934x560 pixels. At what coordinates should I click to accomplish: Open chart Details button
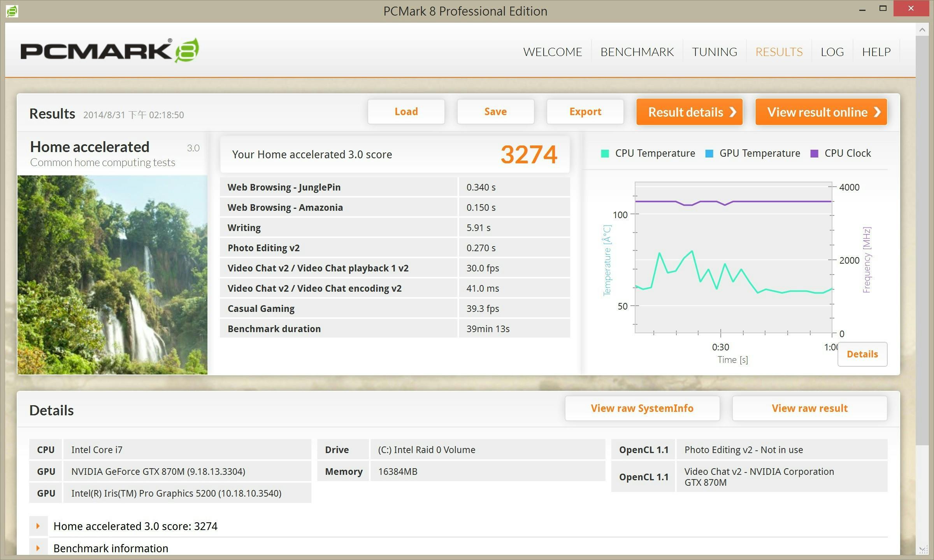[x=862, y=354]
